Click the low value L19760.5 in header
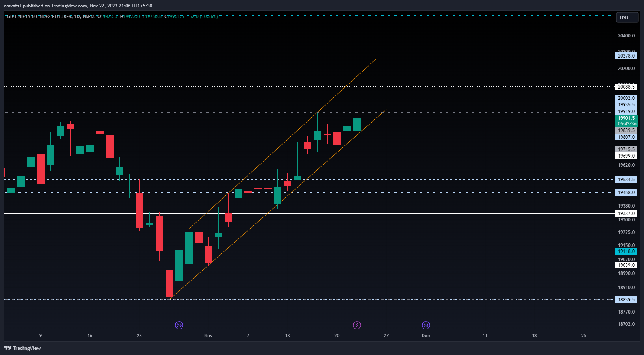Viewport: 644px width, 355px height. (x=152, y=17)
